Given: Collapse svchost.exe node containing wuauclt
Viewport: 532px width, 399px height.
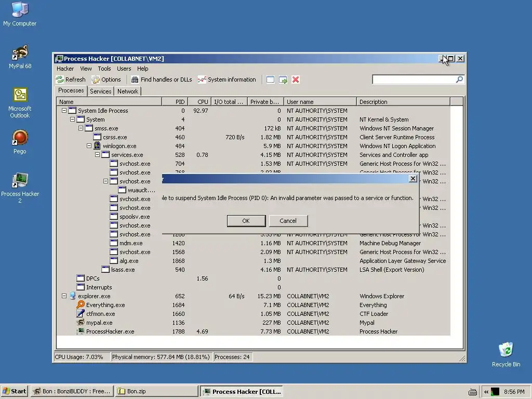Looking at the screenshot, I should pos(105,181).
